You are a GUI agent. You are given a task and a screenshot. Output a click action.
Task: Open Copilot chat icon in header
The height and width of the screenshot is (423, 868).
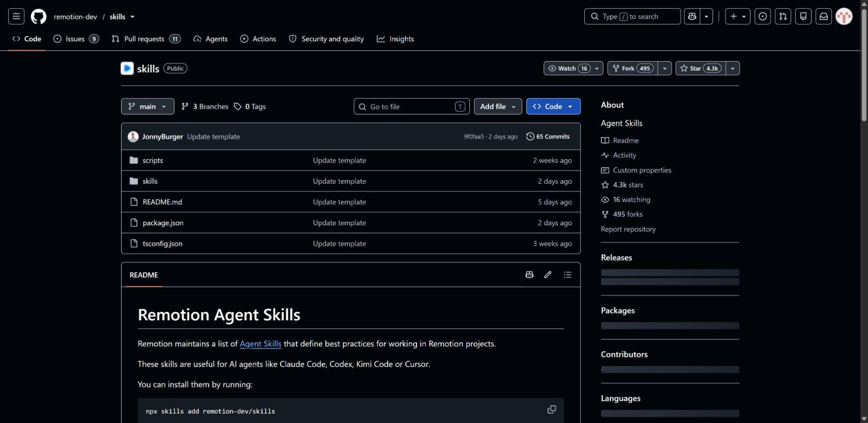pos(692,16)
